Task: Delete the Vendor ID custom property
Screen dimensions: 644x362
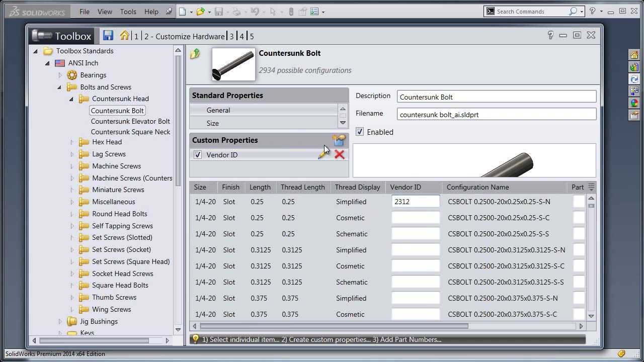Action: coord(340,155)
